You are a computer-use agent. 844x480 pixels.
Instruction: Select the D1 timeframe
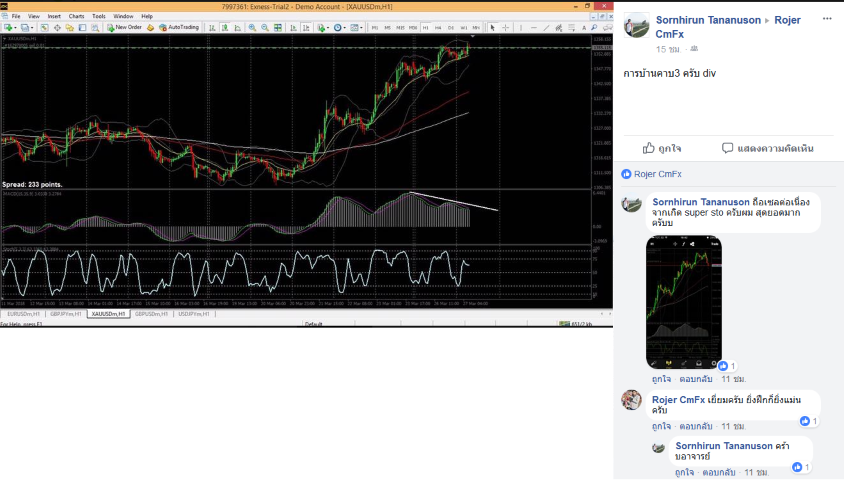[451, 27]
